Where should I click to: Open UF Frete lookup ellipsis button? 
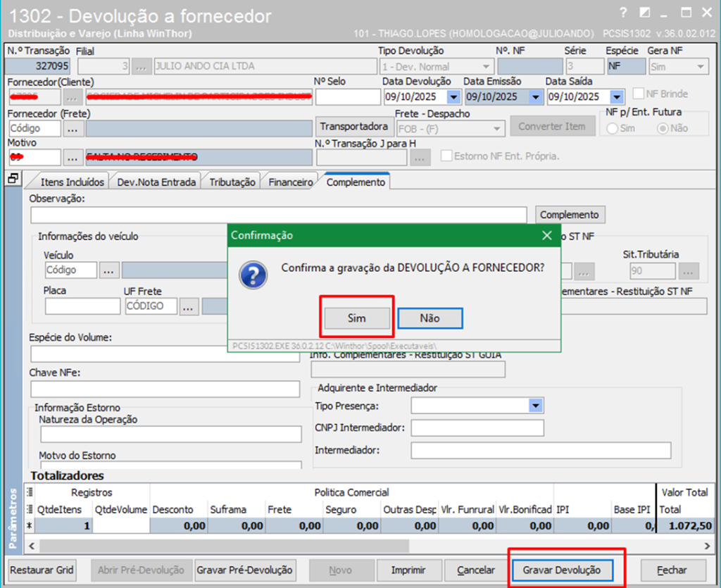pyautogui.click(x=189, y=306)
